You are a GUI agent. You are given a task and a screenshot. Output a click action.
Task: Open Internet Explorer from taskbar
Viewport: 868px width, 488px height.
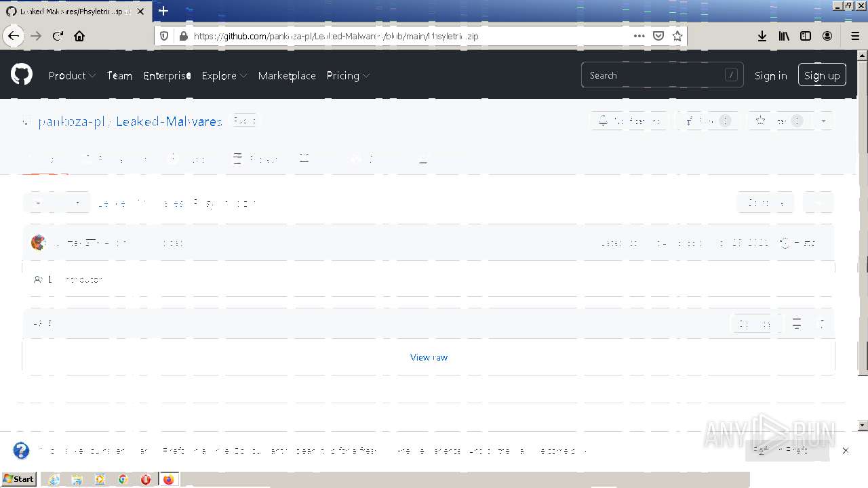(x=54, y=479)
